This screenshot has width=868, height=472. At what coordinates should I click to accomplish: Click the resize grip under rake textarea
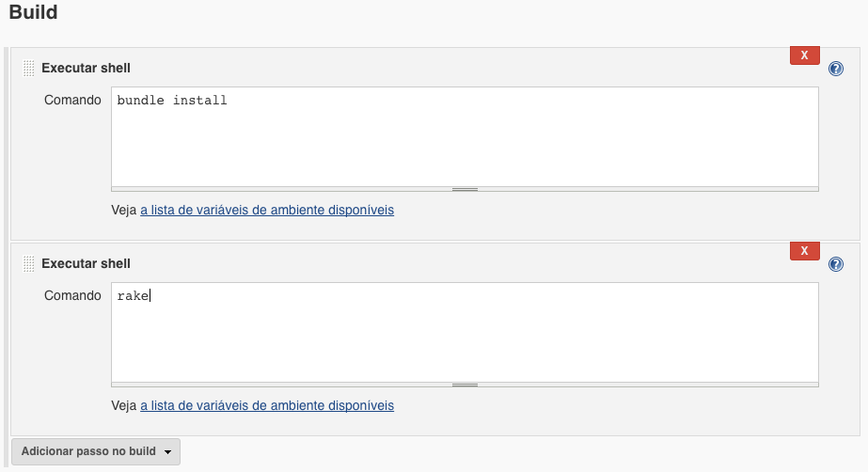tap(465, 385)
